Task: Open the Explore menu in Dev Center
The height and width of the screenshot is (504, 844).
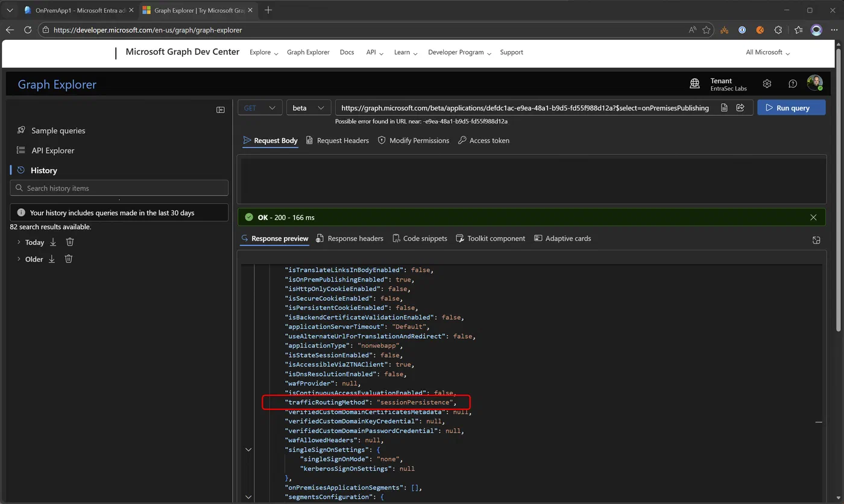Action: click(263, 52)
